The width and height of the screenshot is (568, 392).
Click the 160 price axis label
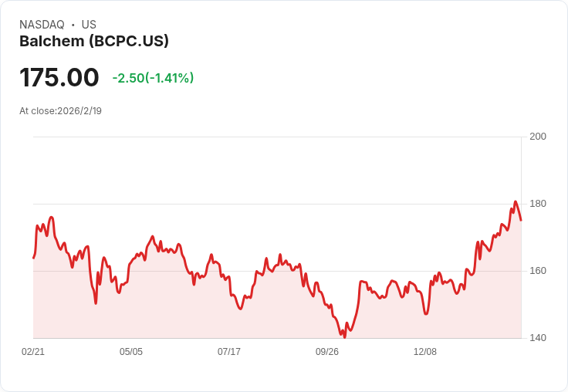pos(538,271)
